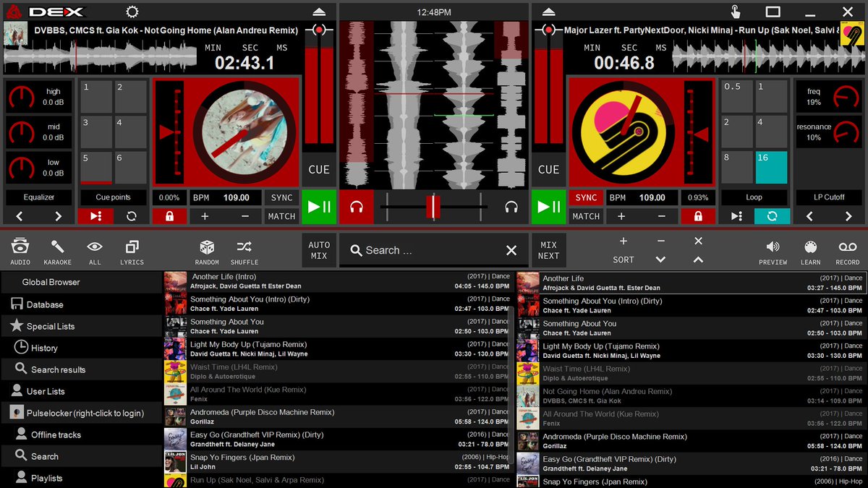Viewport: 868px width, 488px height.
Task: Play or pause the left deck
Action: click(x=319, y=207)
